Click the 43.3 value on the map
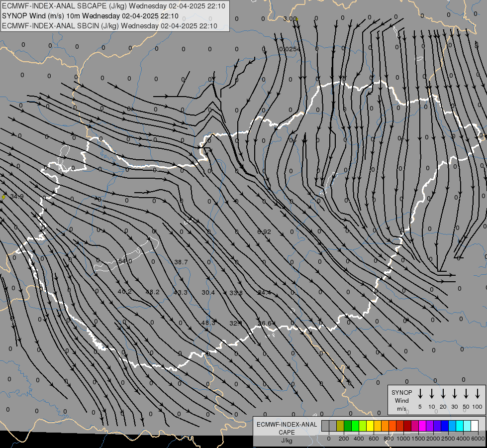This screenshot has height=448, width=487. 181,293
